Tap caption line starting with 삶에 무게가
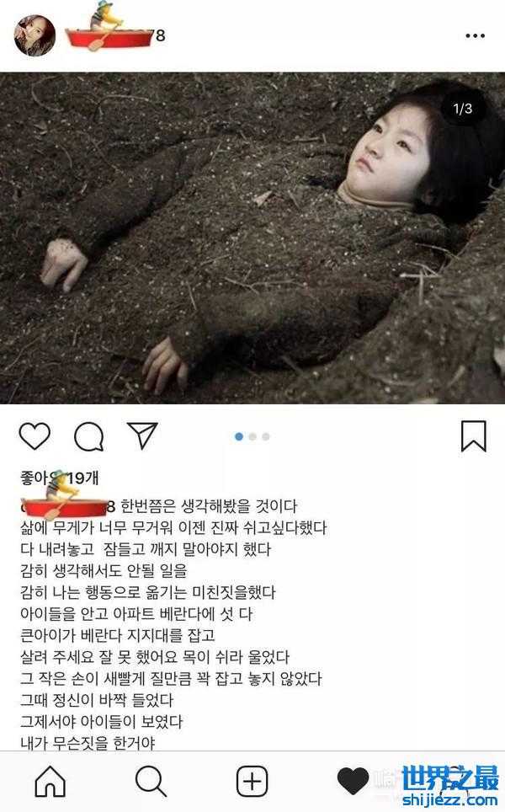Screen dimensions: 505x812 click(173, 527)
